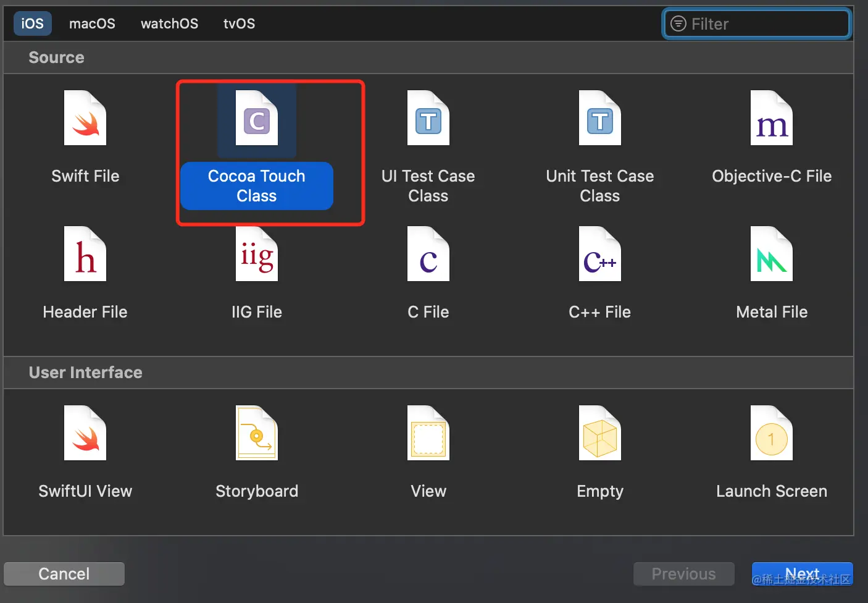Click the "SwiftUI View" label

[x=85, y=491]
